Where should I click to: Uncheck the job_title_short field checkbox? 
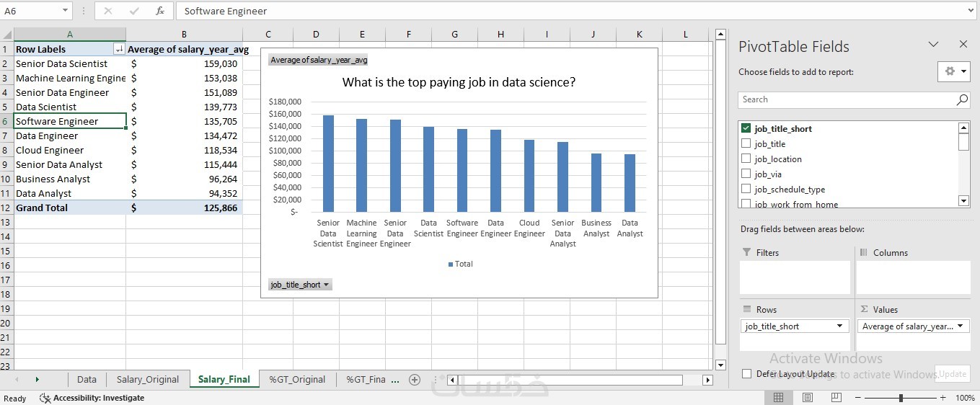(746, 128)
